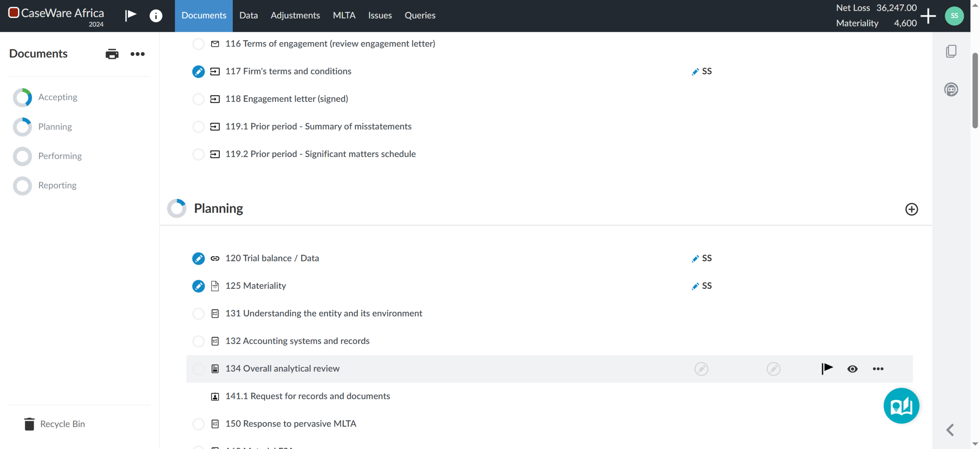Jump to Performing phase in sidebar

[60, 156]
